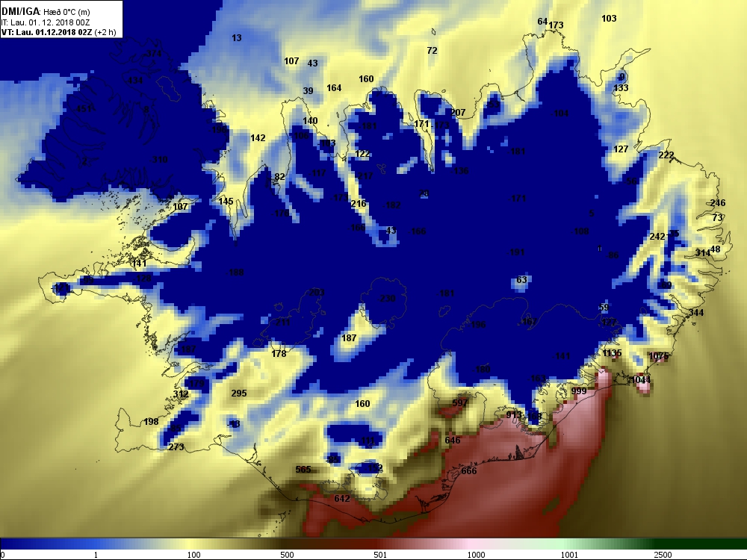Viewport: 747px width, 560px height.
Task: Click the map value '565'
Action: click(303, 470)
